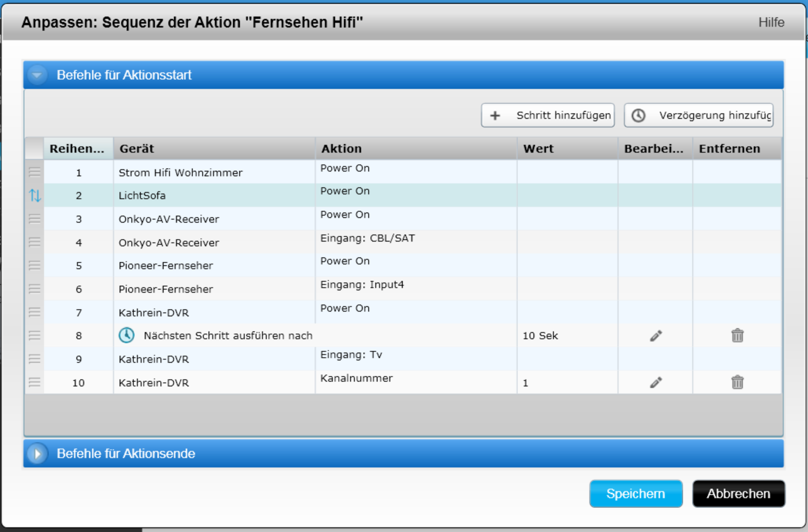
Task: Click the Aktion column header
Action: 415,149
